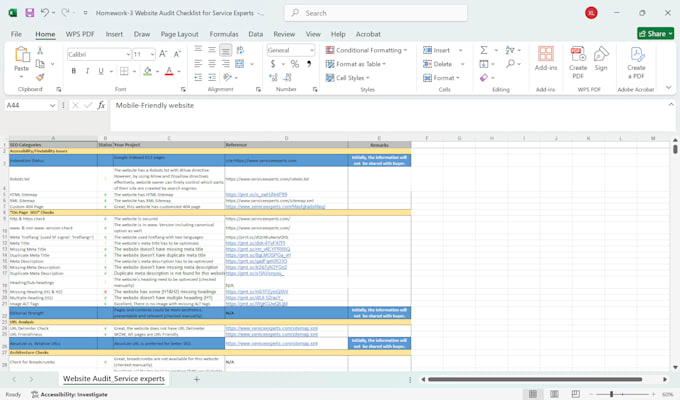Increase font size with larger A icon

163,54
